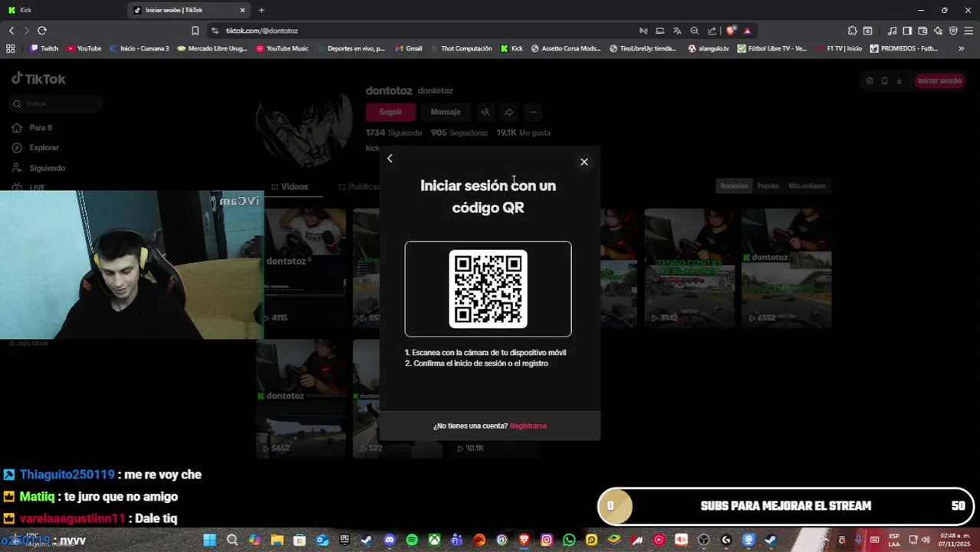Open the Registrarse sign-up link
The width and height of the screenshot is (980, 552).
[528, 426]
